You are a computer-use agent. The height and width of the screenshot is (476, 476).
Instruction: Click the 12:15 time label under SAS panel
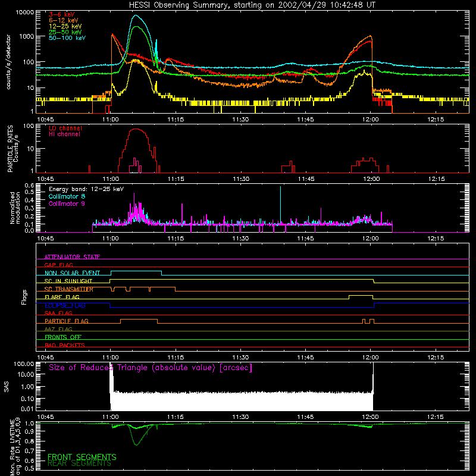436,417
